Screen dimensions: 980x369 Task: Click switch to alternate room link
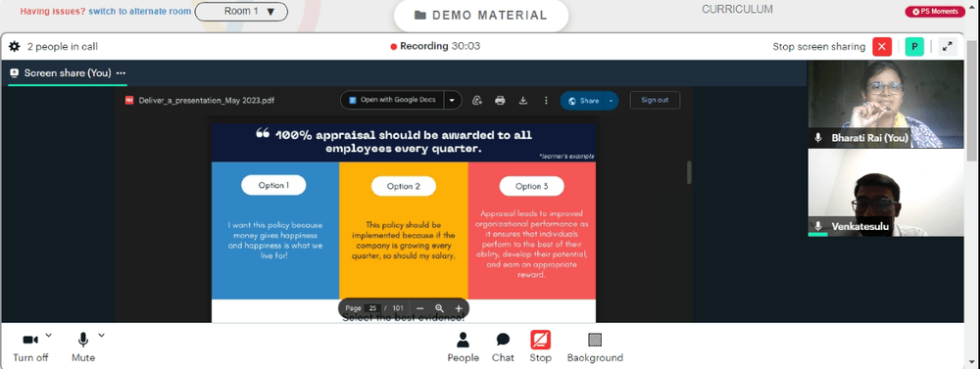pyautogui.click(x=140, y=11)
